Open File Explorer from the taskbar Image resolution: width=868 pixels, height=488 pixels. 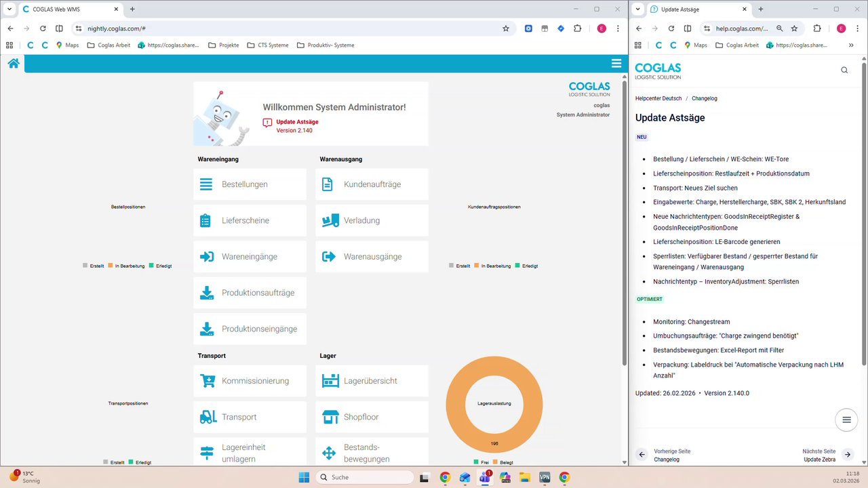coord(525,477)
